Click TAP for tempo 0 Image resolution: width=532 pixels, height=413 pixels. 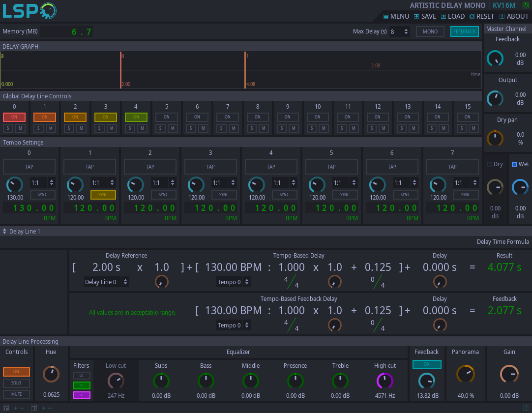[x=29, y=167]
